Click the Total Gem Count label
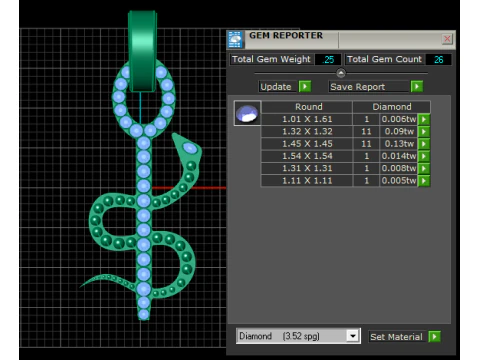 (x=384, y=59)
